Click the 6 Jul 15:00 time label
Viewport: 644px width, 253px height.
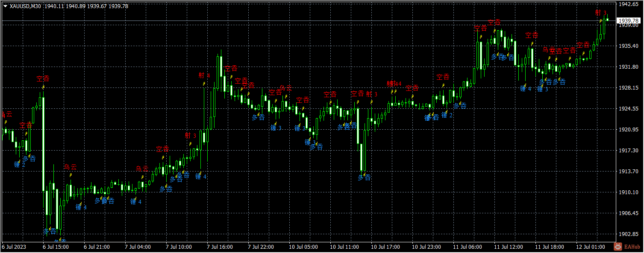[x=56, y=247]
